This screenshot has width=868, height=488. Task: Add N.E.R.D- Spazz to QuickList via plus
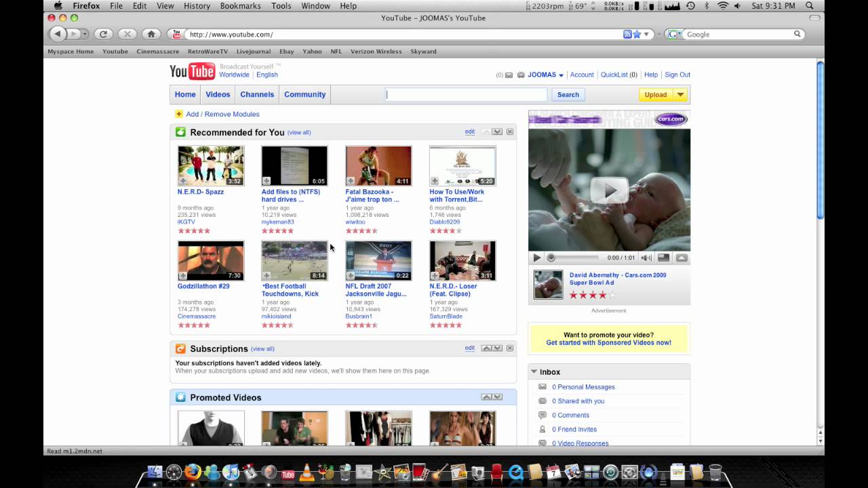pyautogui.click(x=182, y=181)
